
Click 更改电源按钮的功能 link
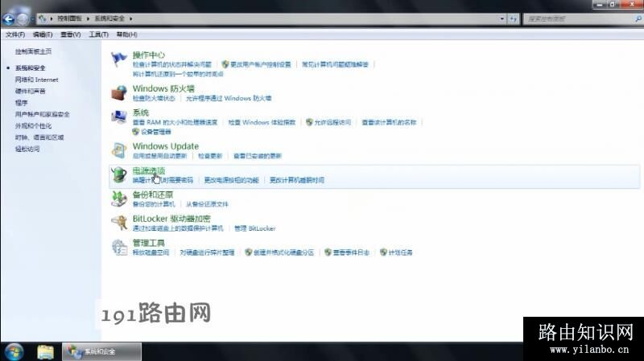tap(232, 180)
